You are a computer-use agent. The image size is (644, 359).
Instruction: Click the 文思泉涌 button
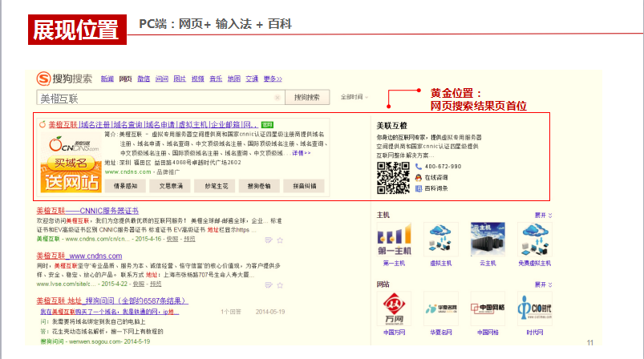click(172, 186)
